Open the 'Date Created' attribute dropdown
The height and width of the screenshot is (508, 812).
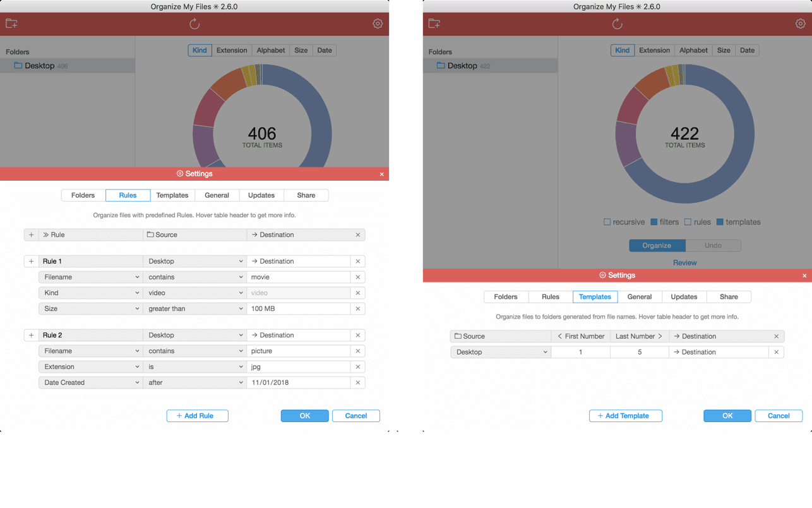pyautogui.click(x=90, y=383)
